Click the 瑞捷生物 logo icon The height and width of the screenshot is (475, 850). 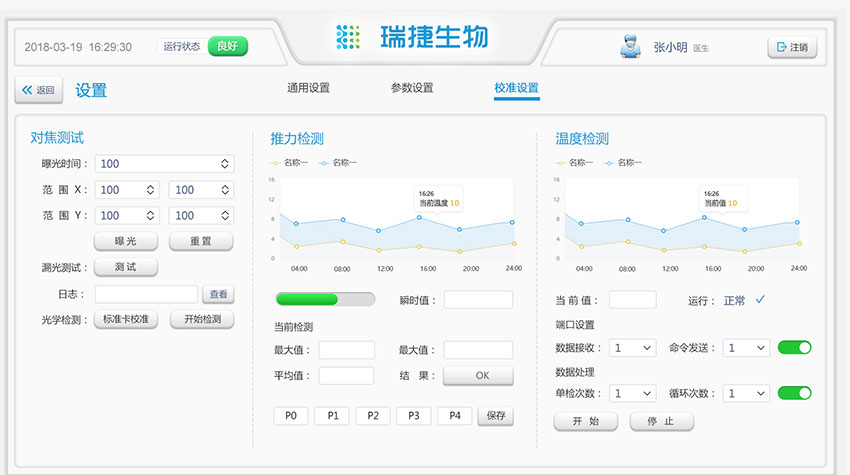click(x=348, y=38)
